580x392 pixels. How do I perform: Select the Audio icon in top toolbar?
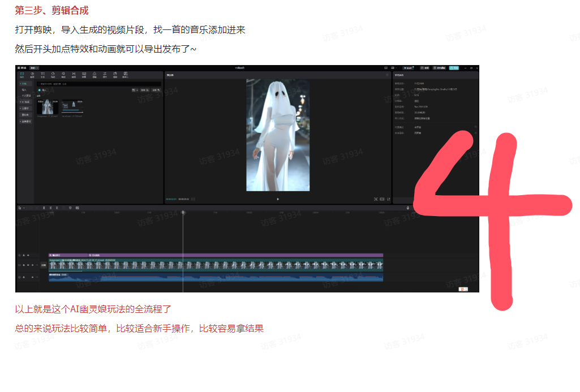point(32,75)
